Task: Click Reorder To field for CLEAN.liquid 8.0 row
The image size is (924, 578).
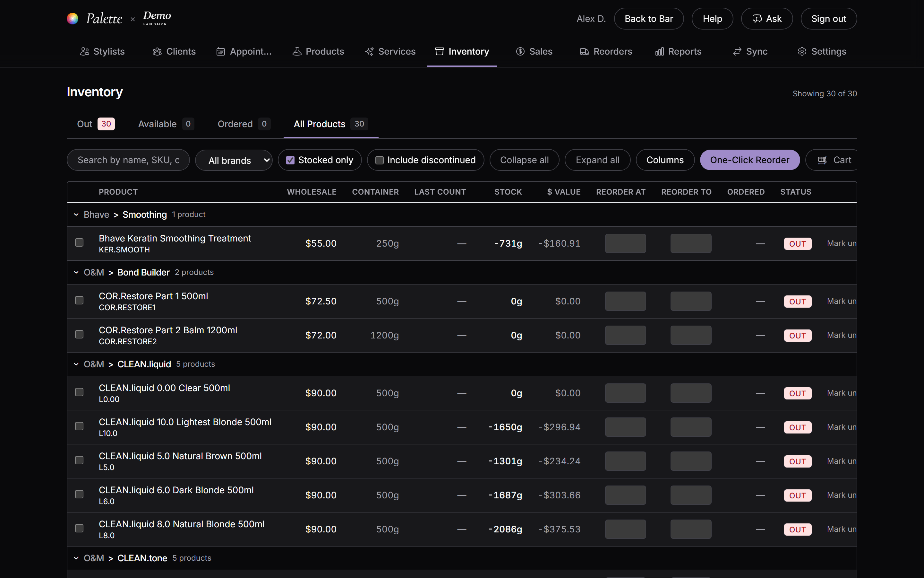Action: (x=691, y=529)
